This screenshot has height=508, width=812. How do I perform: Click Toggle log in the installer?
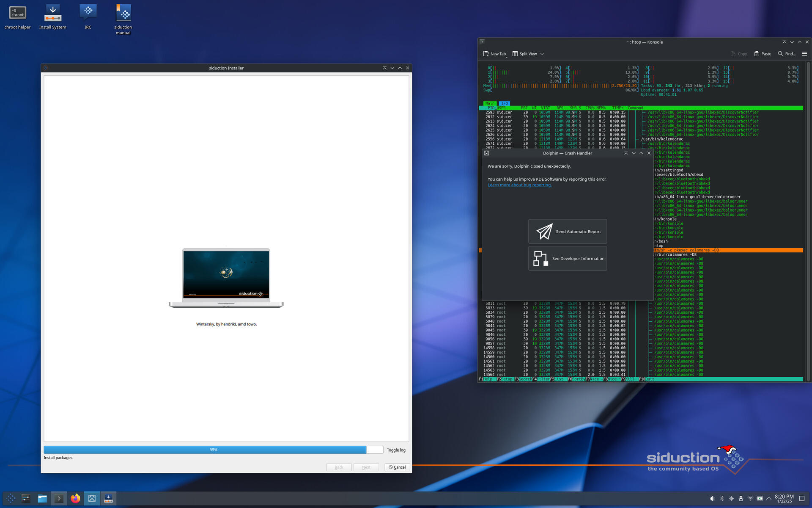[396, 450]
